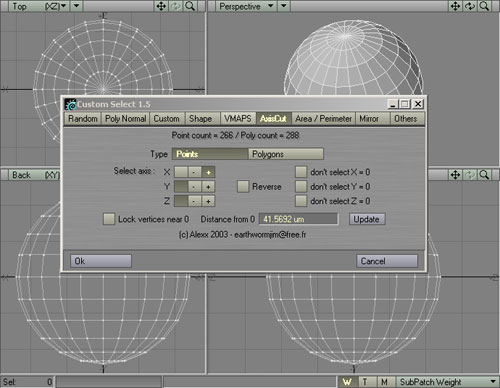Check don't select X = 0
This screenshot has height=388, width=500.
point(301,172)
